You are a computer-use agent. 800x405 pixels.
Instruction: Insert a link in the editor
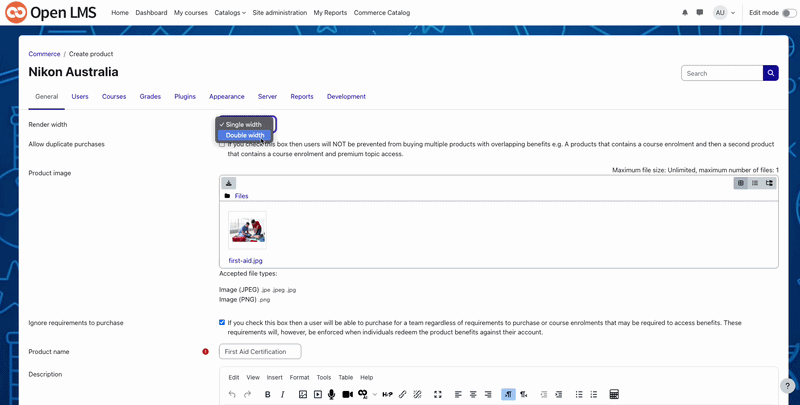tap(402, 394)
